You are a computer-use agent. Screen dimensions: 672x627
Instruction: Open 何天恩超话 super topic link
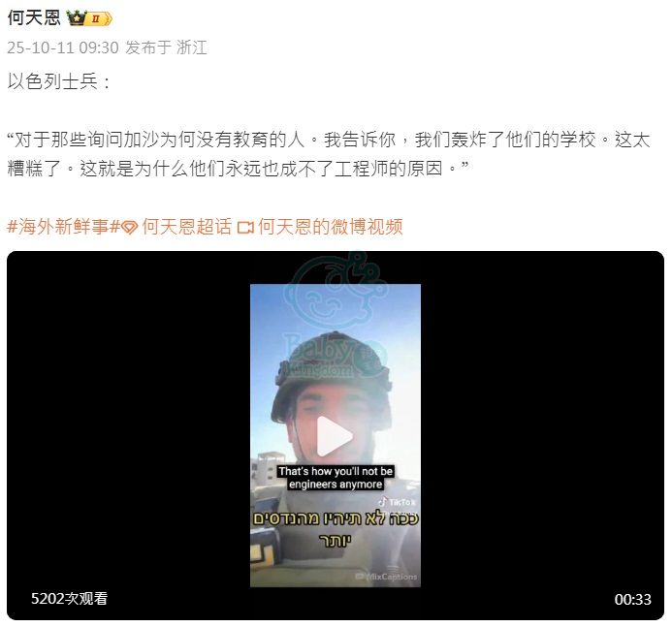[187, 226]
